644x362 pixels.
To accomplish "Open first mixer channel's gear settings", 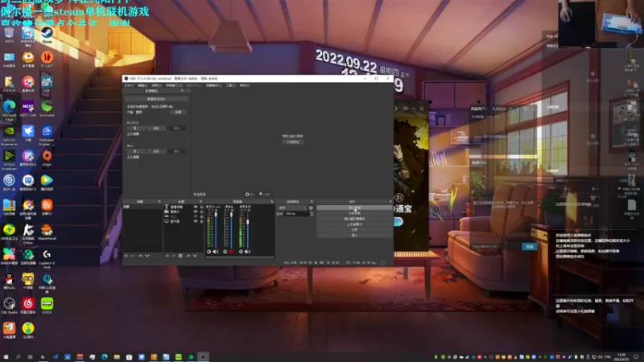I will (209, 252).
